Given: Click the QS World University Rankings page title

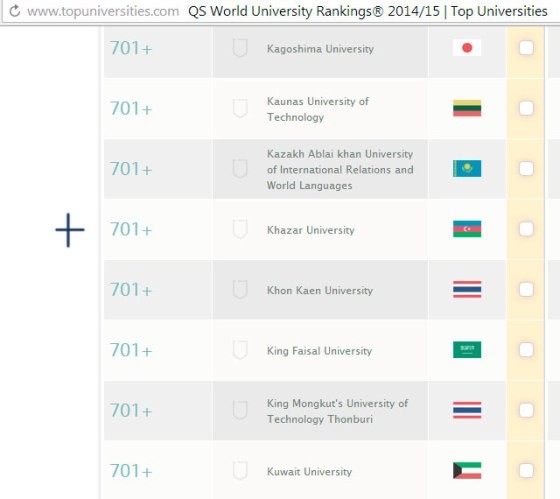Looking at the screenshot, I should coord(368,11).
